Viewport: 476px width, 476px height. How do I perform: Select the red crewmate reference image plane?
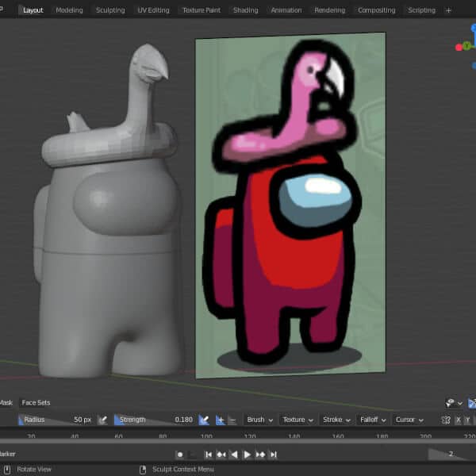[291, 205]
